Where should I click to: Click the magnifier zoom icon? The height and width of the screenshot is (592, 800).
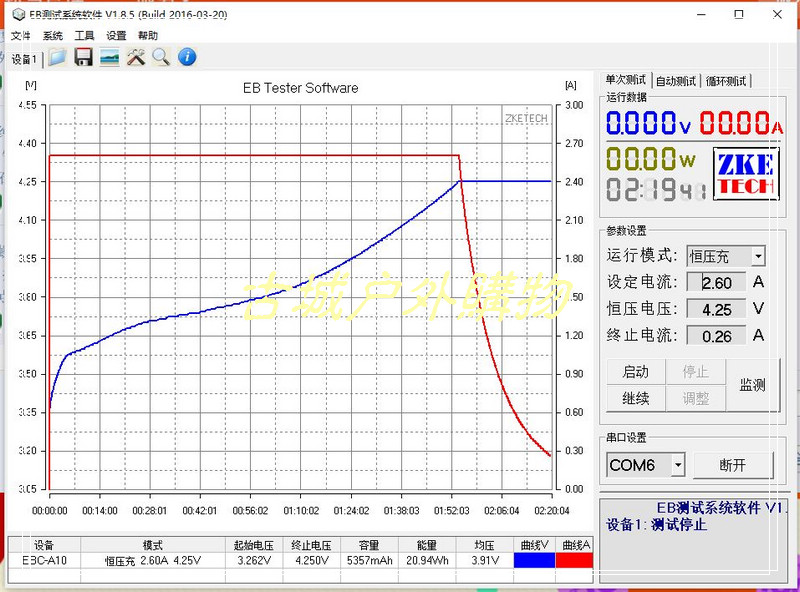click(x=160, y=57)
